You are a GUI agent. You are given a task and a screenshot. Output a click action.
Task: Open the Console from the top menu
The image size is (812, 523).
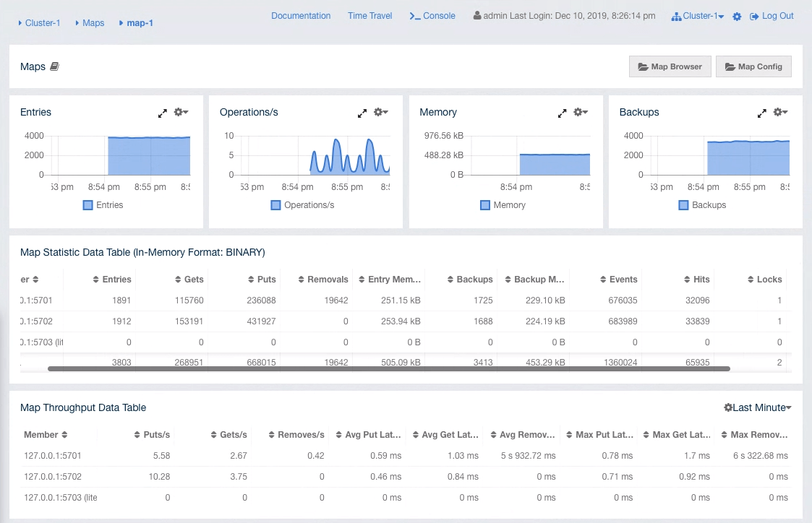coord(432,16)
